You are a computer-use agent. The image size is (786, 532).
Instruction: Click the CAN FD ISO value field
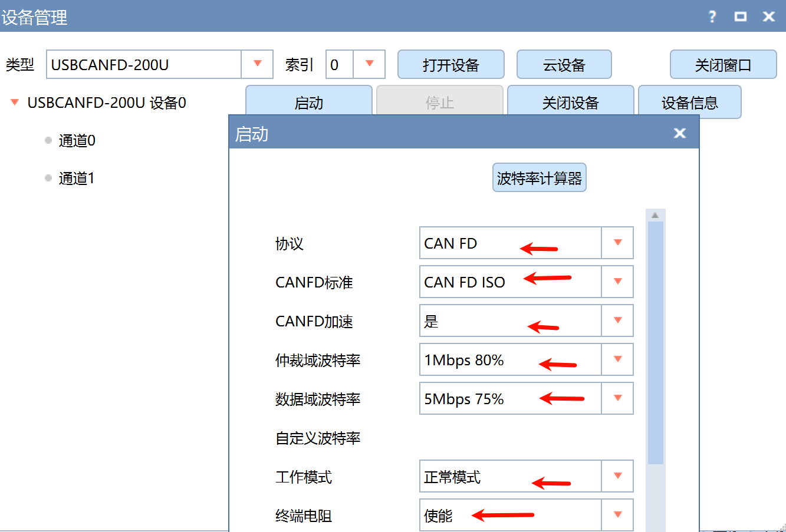[x=511, y=282]
